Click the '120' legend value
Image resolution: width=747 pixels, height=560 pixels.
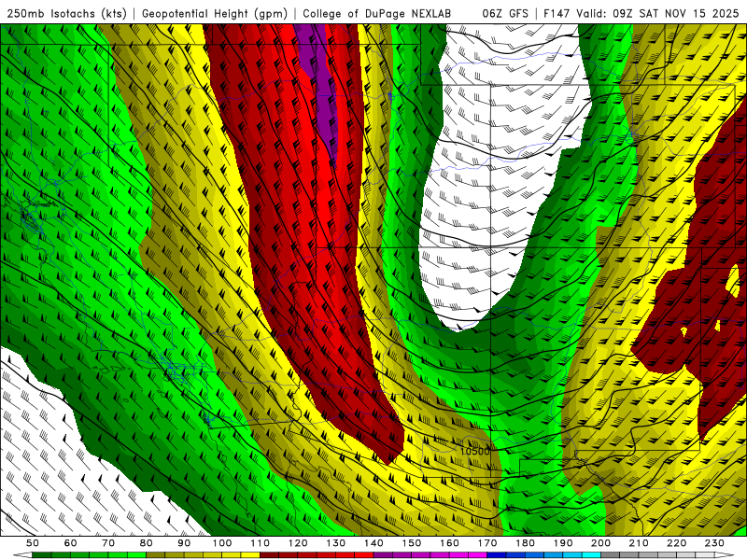298,543
